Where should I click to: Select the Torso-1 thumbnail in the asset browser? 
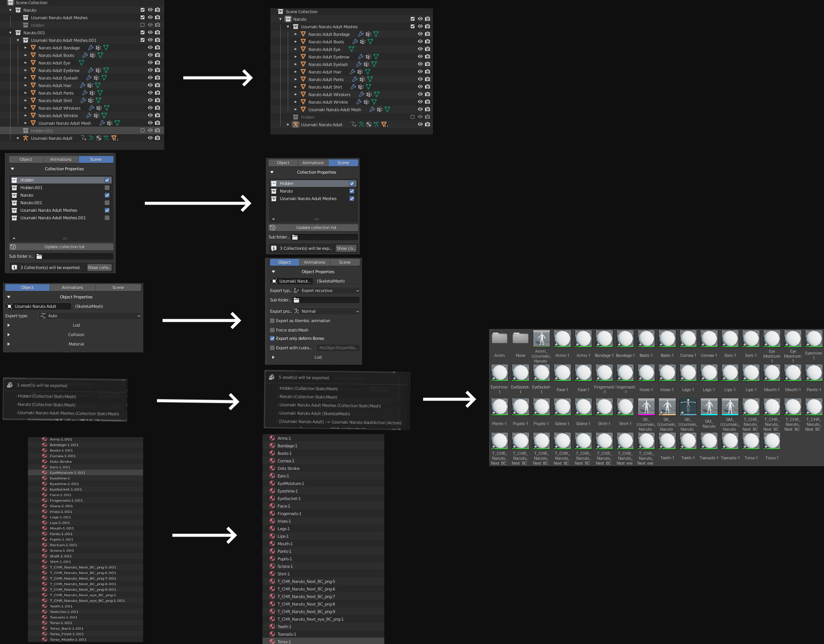pos(751,441)
